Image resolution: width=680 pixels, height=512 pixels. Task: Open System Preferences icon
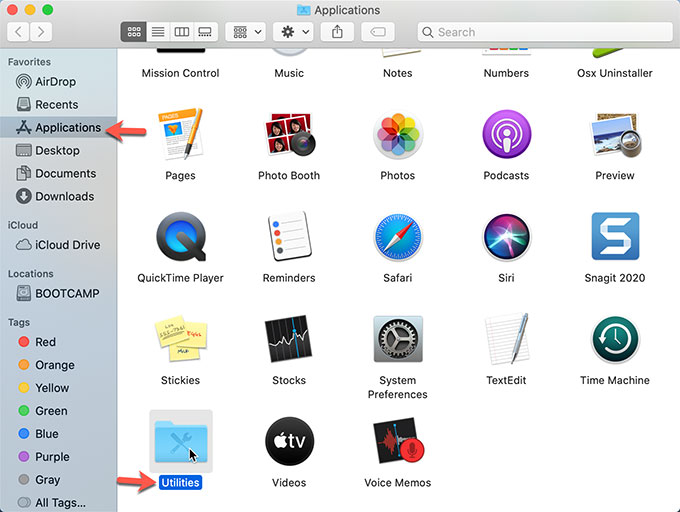[398, 339]
